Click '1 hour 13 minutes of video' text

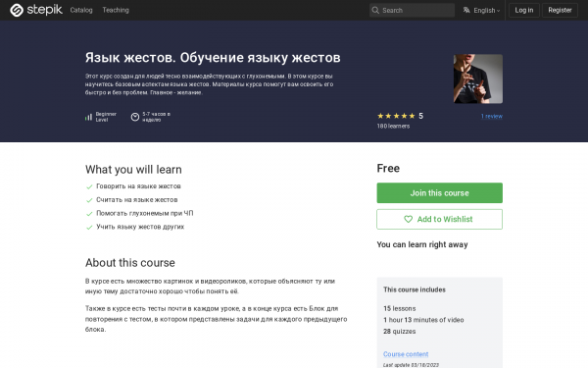423,320
